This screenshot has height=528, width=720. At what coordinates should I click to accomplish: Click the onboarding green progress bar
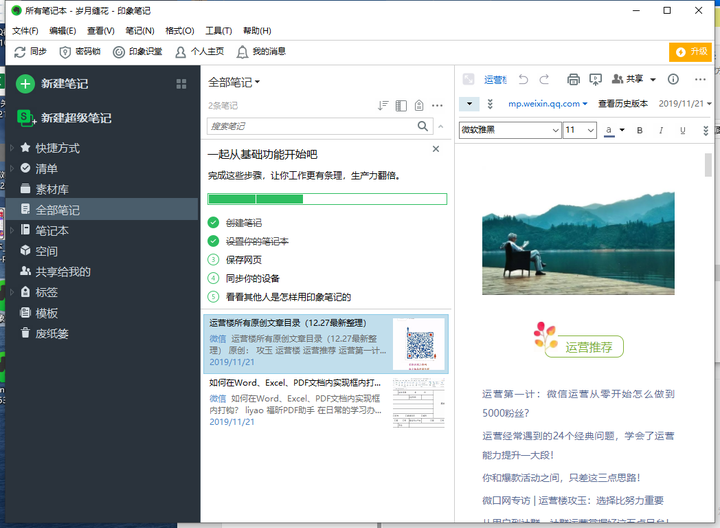click(x=327, y=199)
